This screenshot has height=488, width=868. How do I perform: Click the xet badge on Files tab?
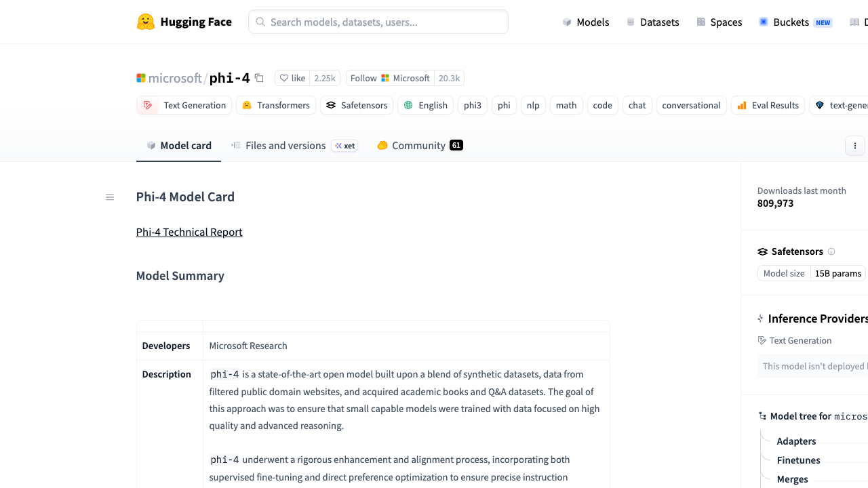(344, 146)
